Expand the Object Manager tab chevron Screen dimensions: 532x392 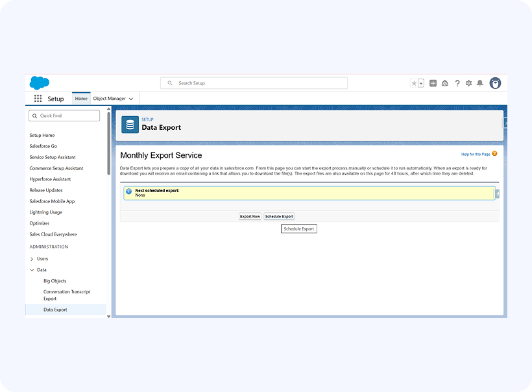tap(131, 99)
